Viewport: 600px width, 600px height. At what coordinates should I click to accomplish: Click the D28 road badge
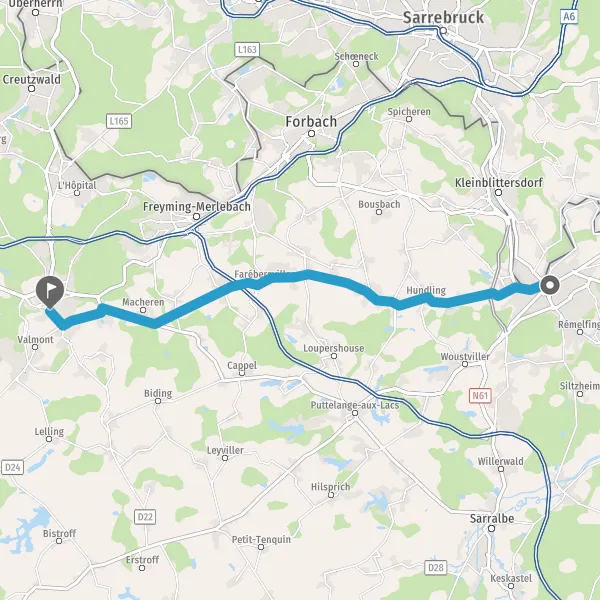tap(436, 567)
